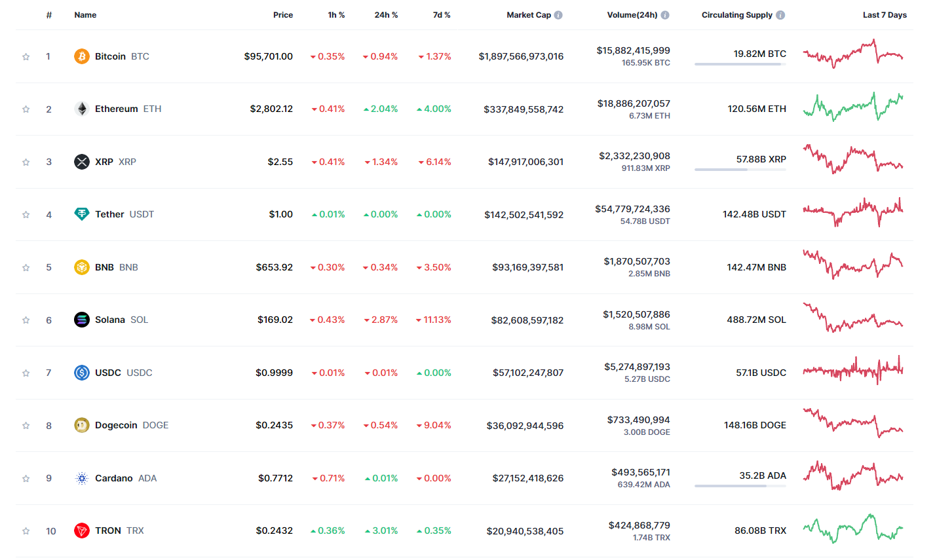This screenshot has height=560, width=935.
Task: Sort table by Name column
Action: [x=85, y=15]
